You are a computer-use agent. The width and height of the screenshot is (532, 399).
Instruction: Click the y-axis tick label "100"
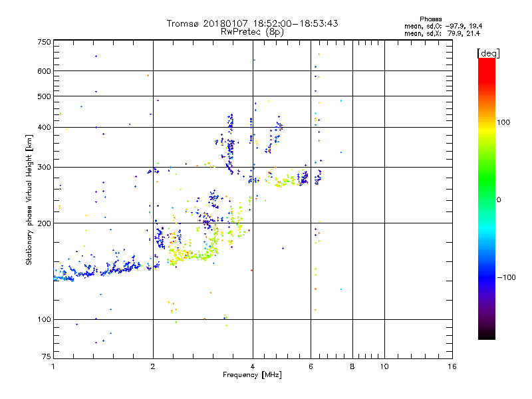[x=44, y=319]
